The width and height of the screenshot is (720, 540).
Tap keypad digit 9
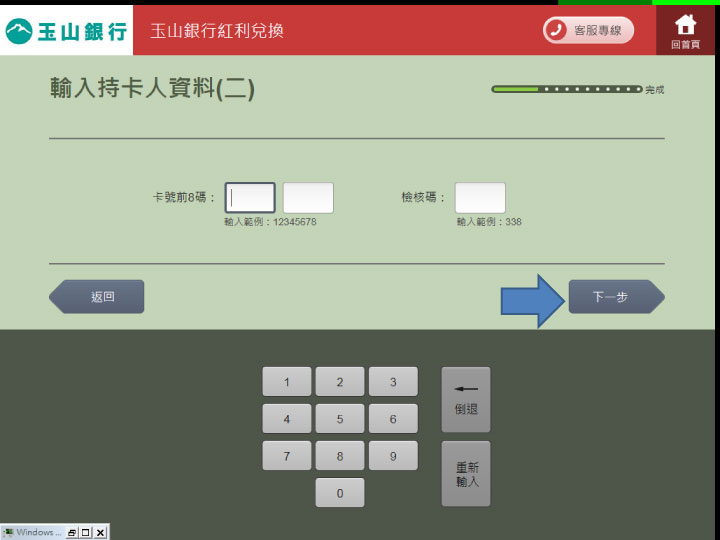click(x=393, y=456)
